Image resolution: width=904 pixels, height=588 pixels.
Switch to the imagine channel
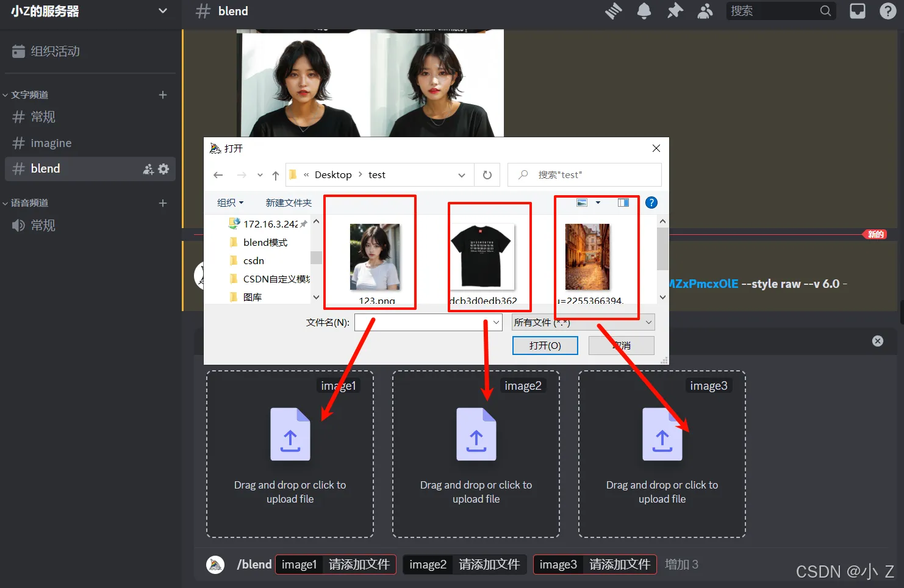51,143
